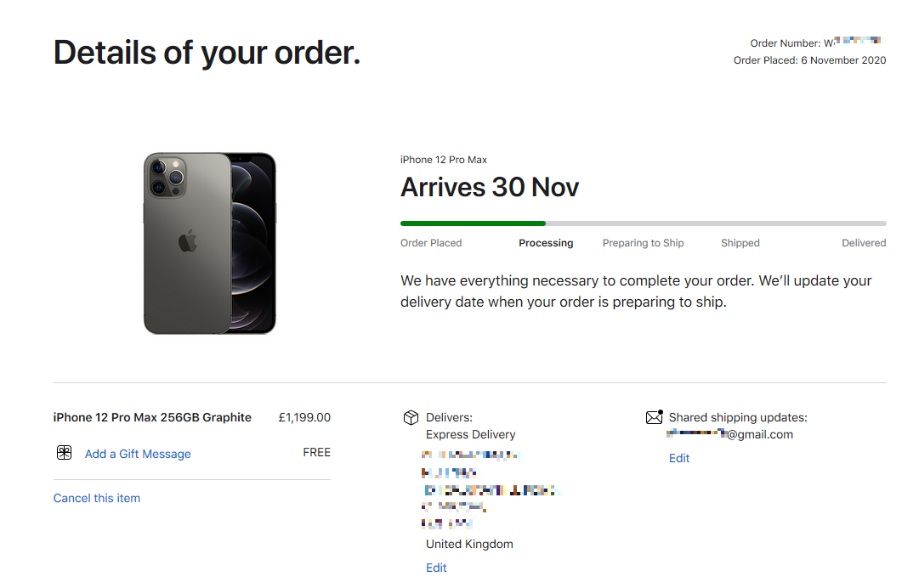Click the gmail.com email address
The height and width of the screenshot is (588, 902).
(730, 434)
